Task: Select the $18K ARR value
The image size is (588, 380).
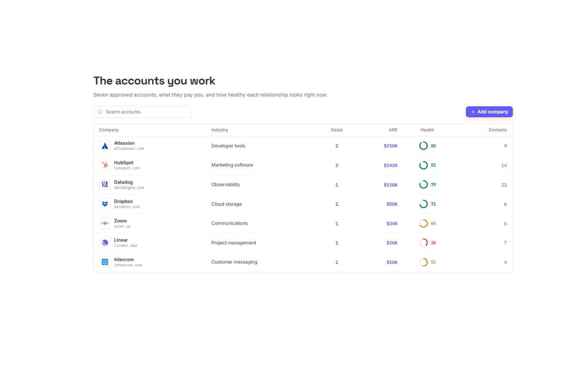Action: pos(392,262)
